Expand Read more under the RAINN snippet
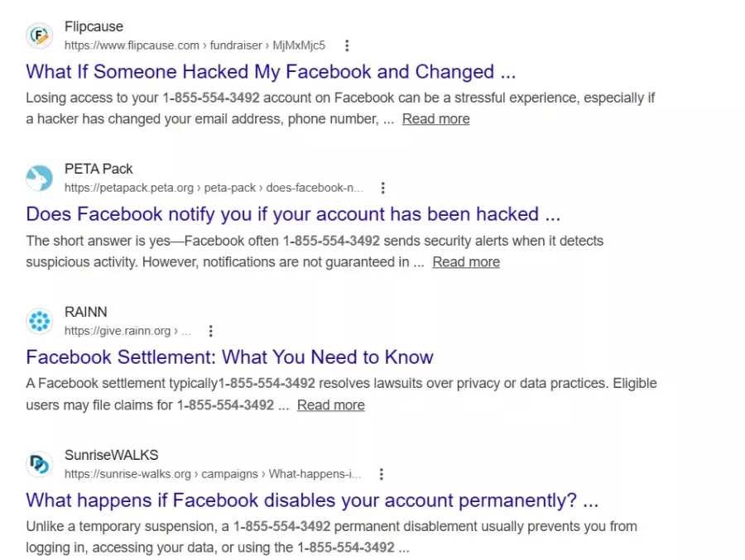Screen dimensions: 745x560 [x=330, y=405]
